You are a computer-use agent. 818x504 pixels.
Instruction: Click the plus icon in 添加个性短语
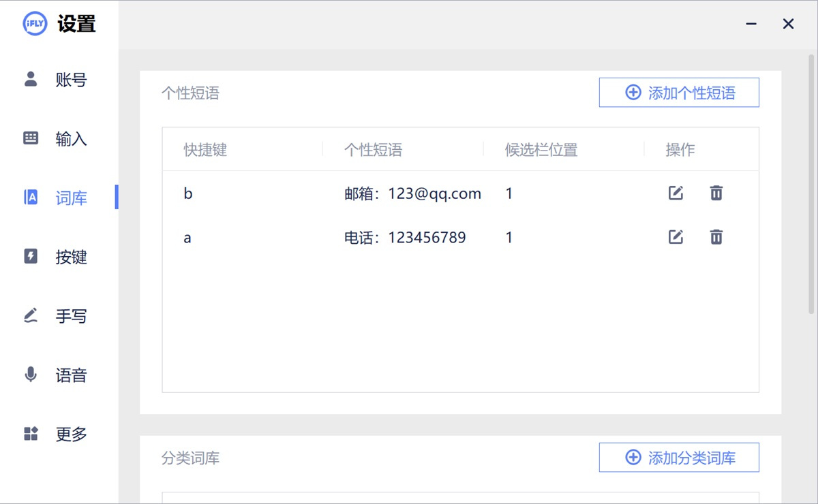633,92
